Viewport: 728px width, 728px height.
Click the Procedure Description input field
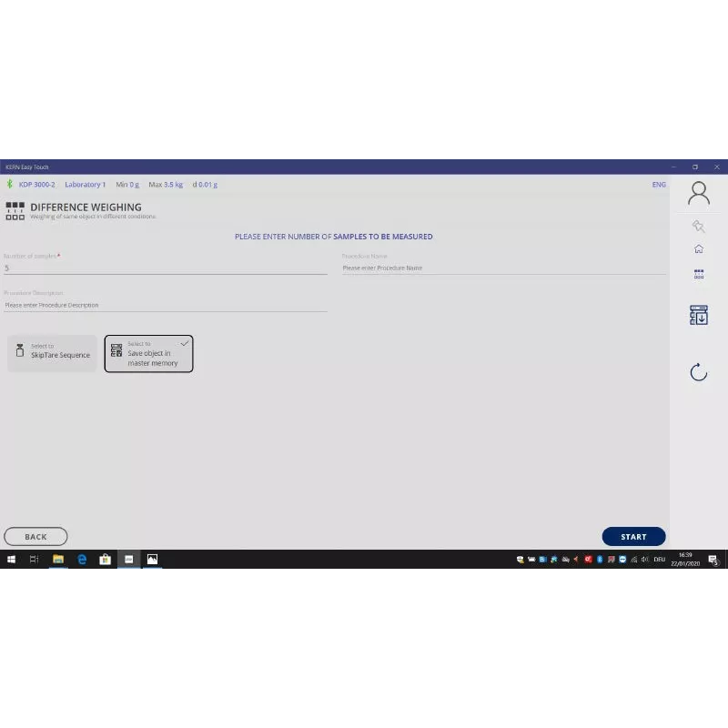point(164,306)
